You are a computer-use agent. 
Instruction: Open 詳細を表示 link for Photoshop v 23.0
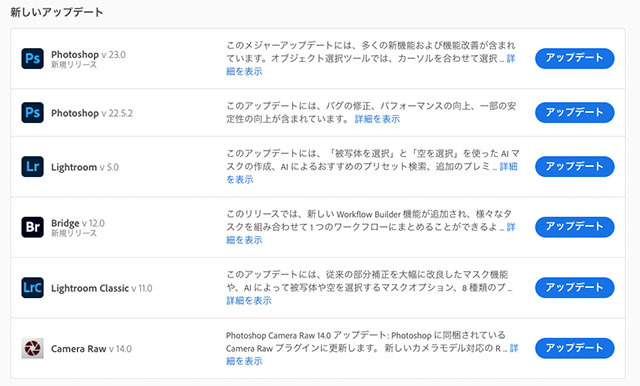click(244, 71)
